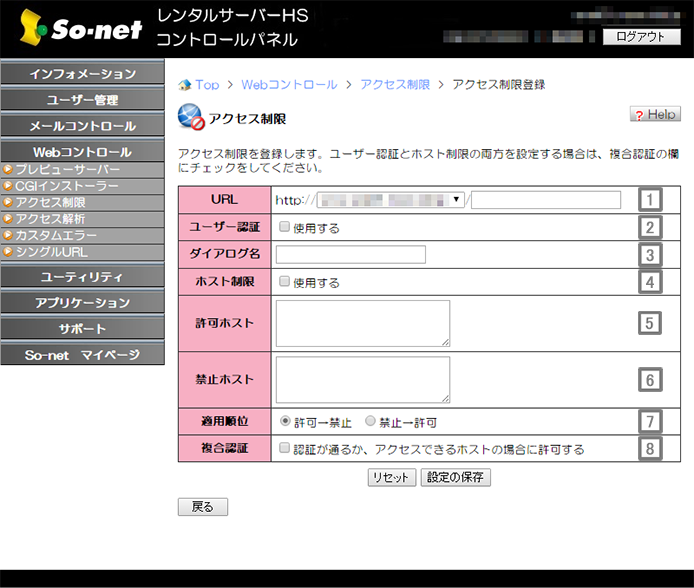Open the メールコントロール menu
The image size is (694, 588).
pos(82,126)
